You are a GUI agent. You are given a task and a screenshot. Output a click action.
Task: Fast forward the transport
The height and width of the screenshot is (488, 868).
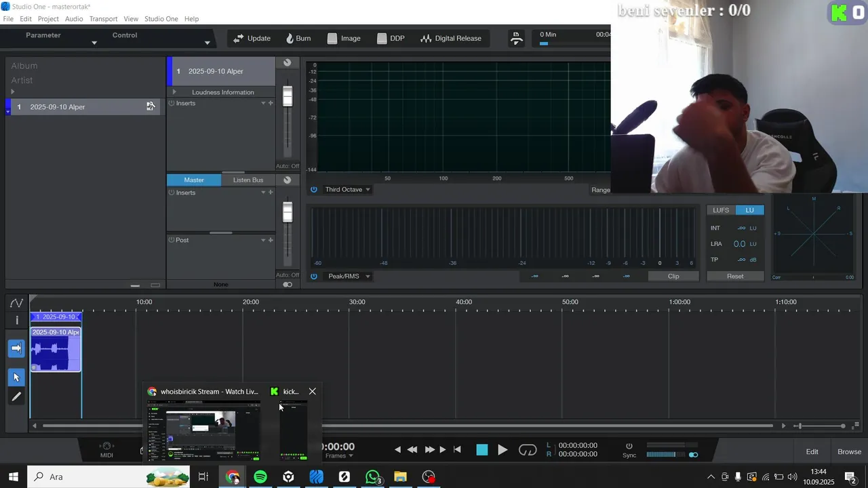[x=429, y=449]
